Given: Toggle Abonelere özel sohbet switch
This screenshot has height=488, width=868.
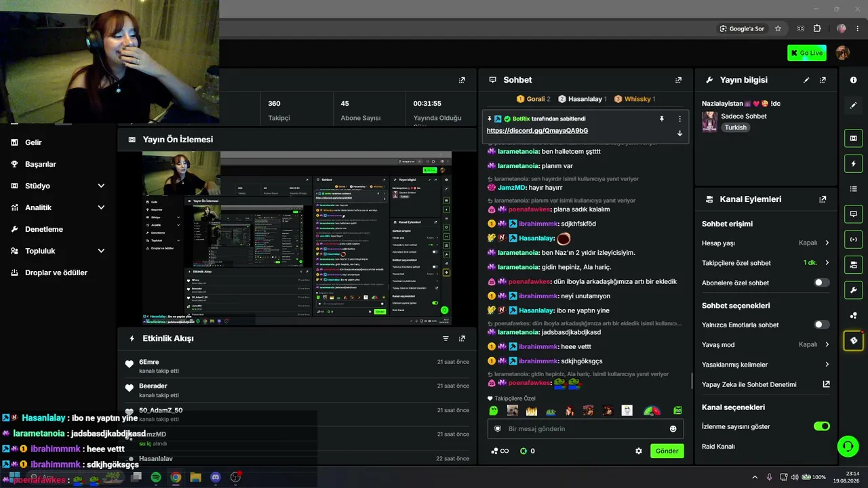Looking at the screenshot, I should coord(822,283).
